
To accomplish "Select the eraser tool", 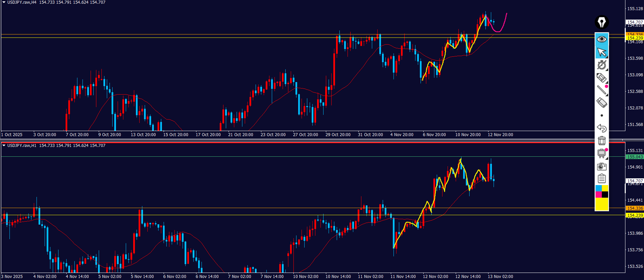I will (x=602, y=103).
